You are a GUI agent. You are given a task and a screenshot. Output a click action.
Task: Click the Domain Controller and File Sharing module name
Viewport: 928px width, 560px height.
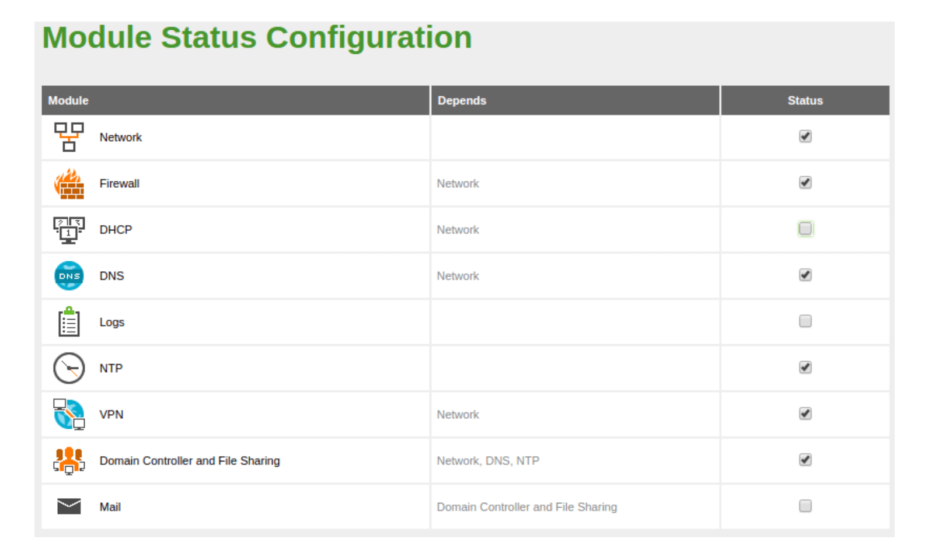point(190,461)
